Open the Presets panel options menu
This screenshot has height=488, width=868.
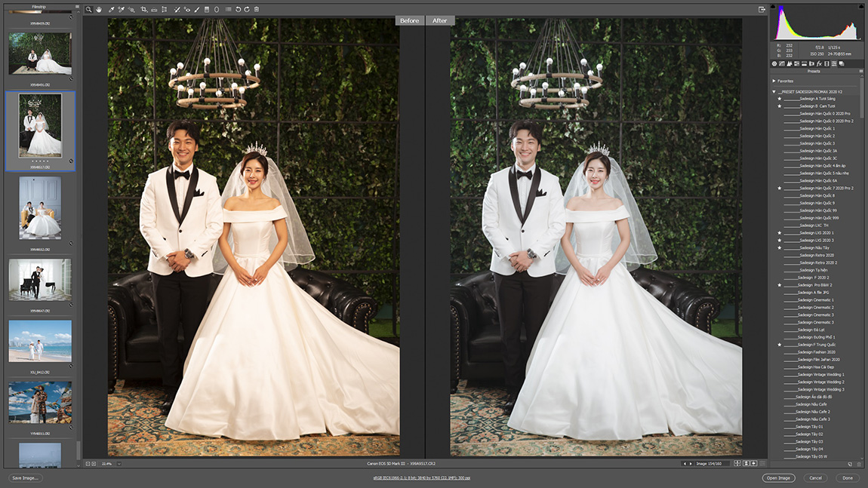click(x=861, y=71)
